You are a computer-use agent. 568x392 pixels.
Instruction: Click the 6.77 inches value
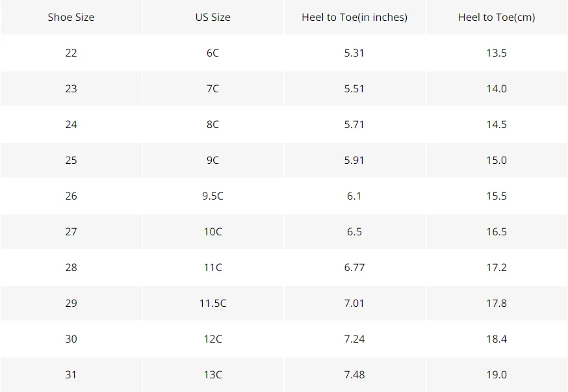354,267
